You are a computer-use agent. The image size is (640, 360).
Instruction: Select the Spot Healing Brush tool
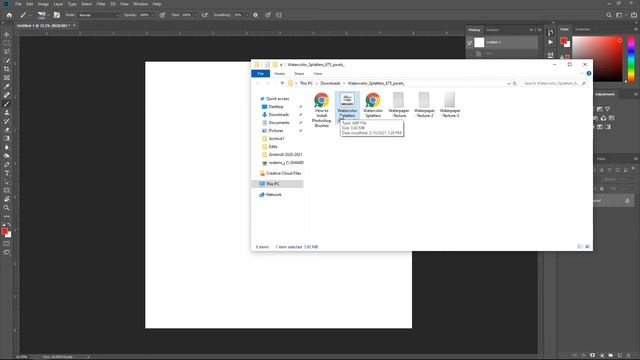tap(7, 95)
